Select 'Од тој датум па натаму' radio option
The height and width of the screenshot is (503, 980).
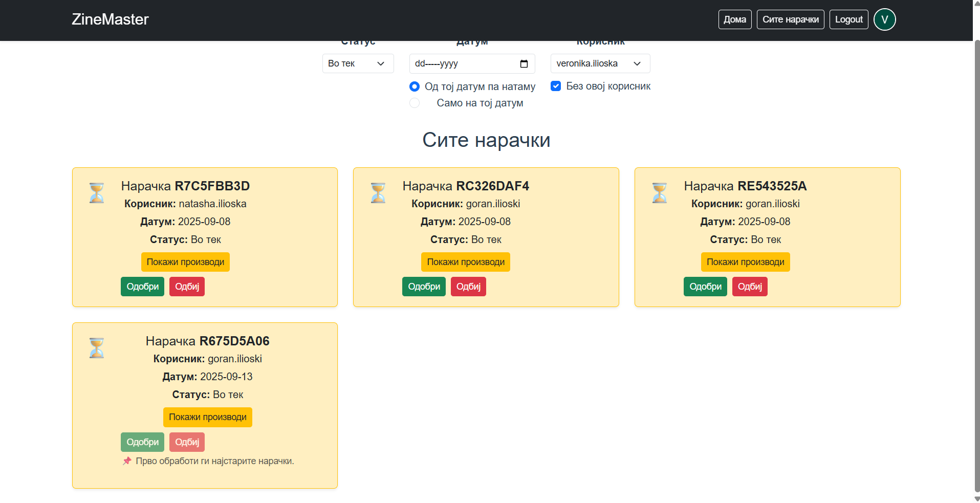pyautogui.click(x=415, y=86)
